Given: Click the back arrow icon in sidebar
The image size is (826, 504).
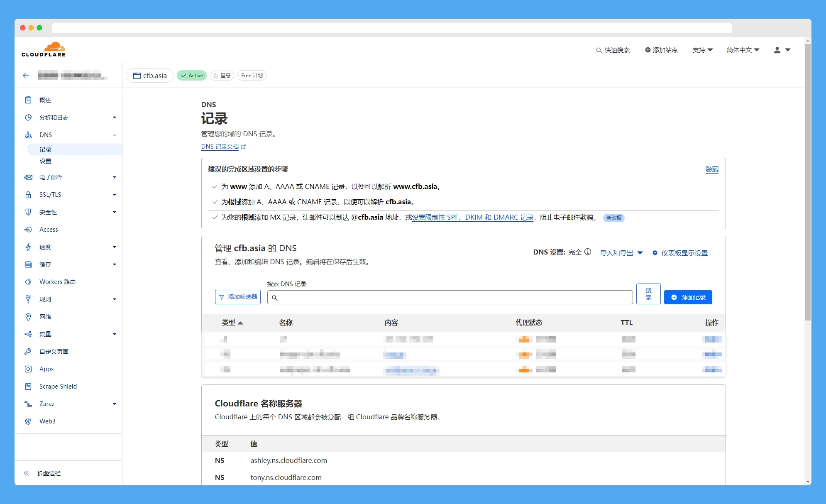Looking at the screenshot, I should 26,76.
